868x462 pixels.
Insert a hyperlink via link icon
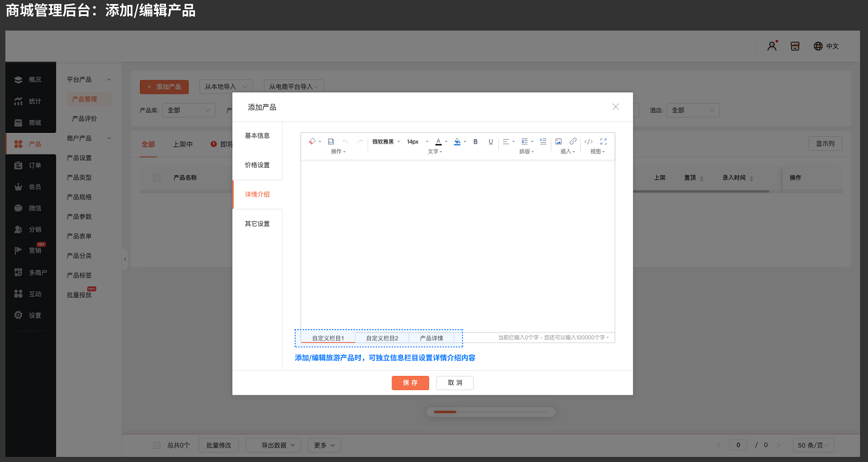573,141
